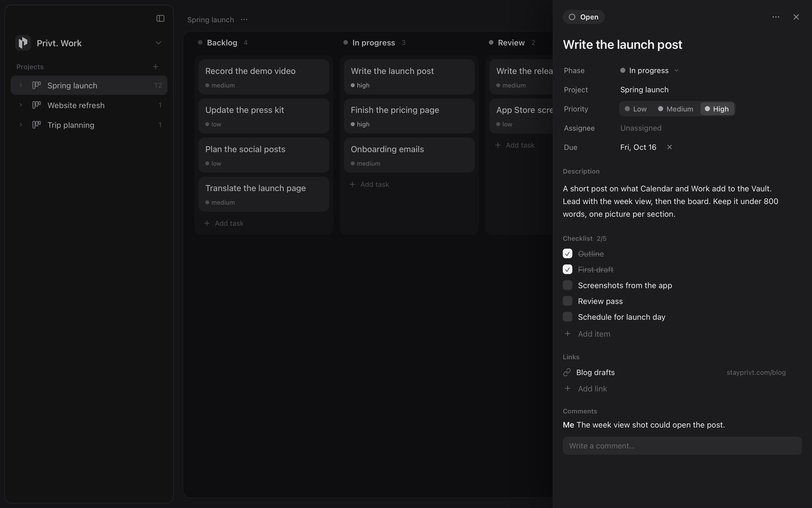Image resolution: width=812 pixels, height=508 pixels.
Task: Click the Spring launch board breadcrumb title
Action: 210,20
